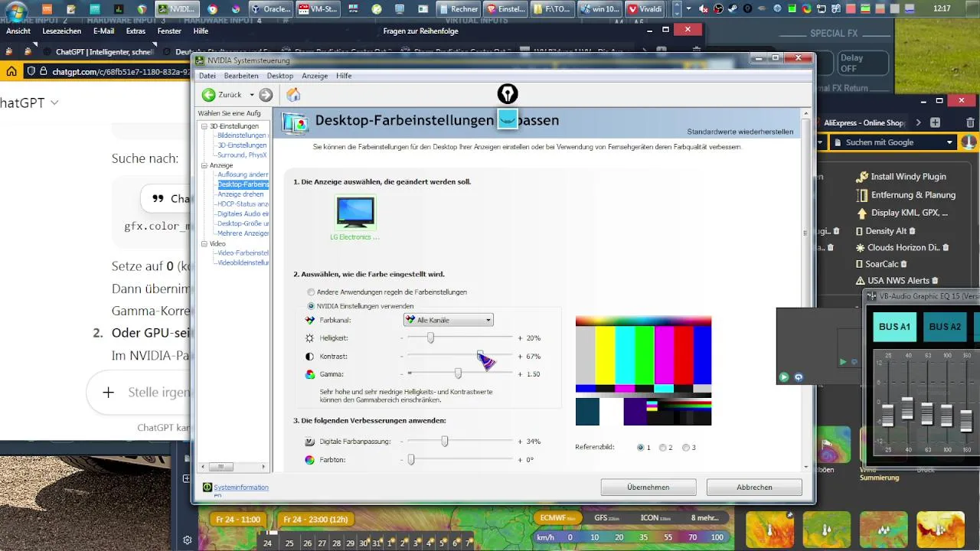Collapse the Anzeige tree node
The image size is (980, 551).
point(204,165)
